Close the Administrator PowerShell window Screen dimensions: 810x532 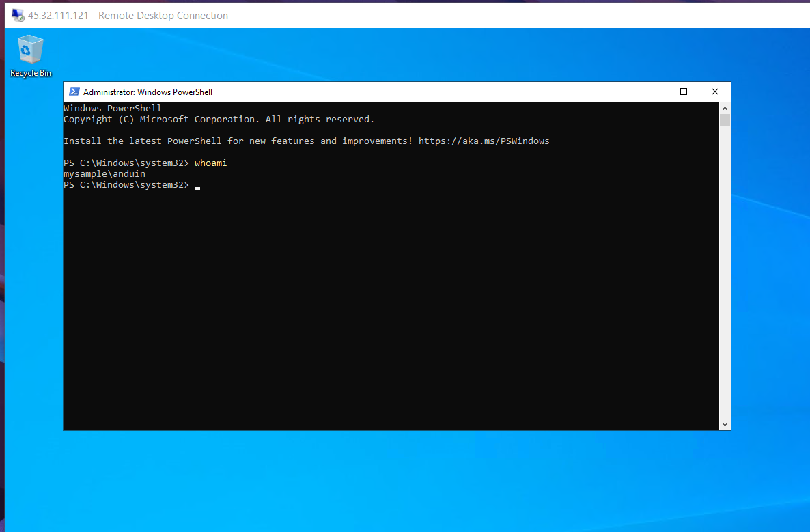pyautogui.click(x=715, y=92)
